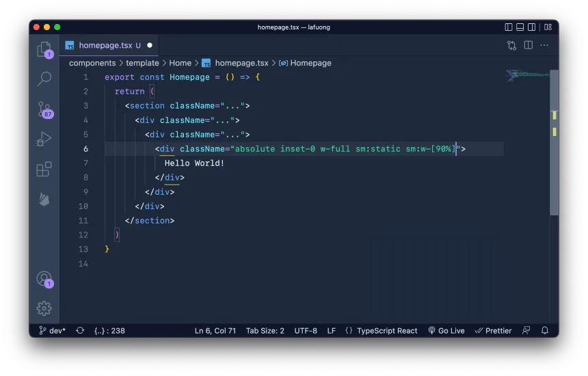The image size is (588, 376).
Task: Click the export const Homepage line
Action: tap(182, 77)
